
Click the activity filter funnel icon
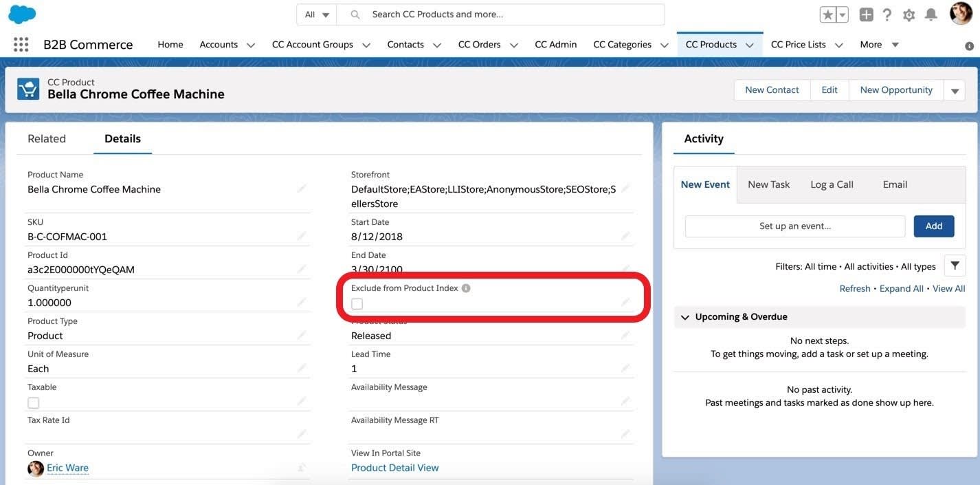pos(955,266)
